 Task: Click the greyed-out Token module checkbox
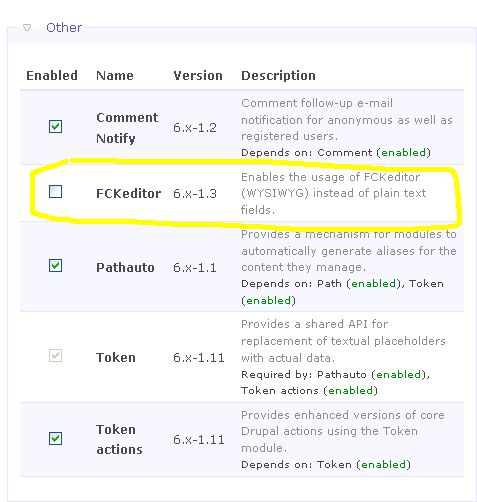pos(55,356)
